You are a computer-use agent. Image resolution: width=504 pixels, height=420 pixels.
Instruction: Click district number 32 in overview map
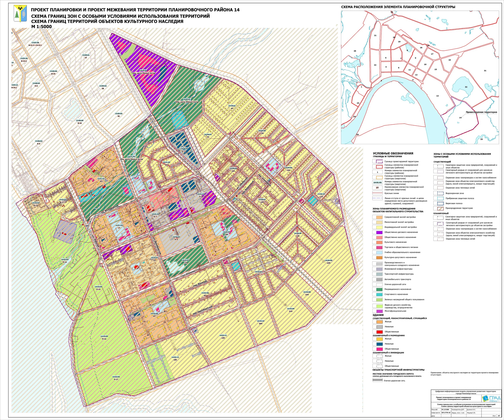point(466,87)
